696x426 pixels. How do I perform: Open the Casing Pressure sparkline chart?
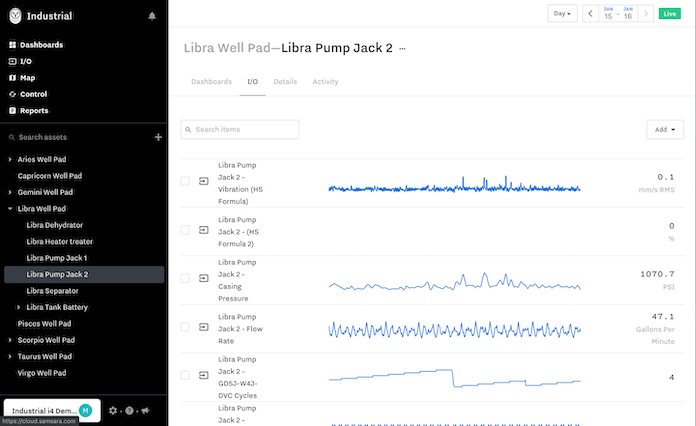(x=455, y=281)
